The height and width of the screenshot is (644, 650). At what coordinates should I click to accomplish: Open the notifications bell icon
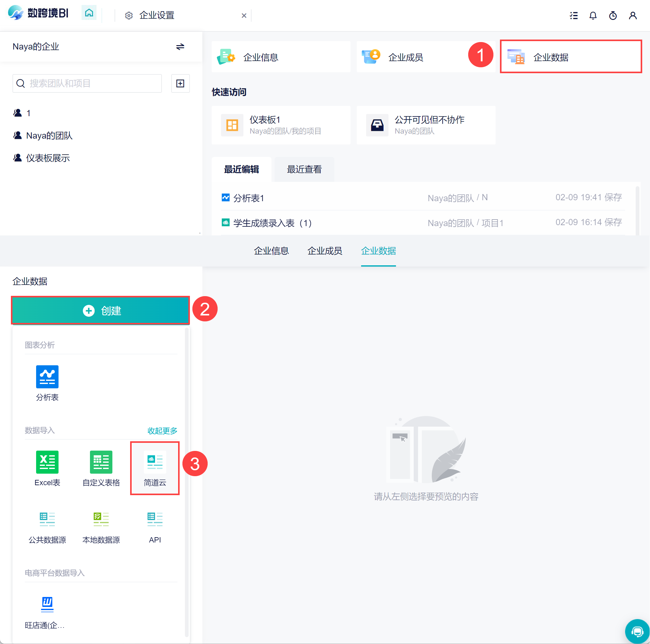point(593,16)
